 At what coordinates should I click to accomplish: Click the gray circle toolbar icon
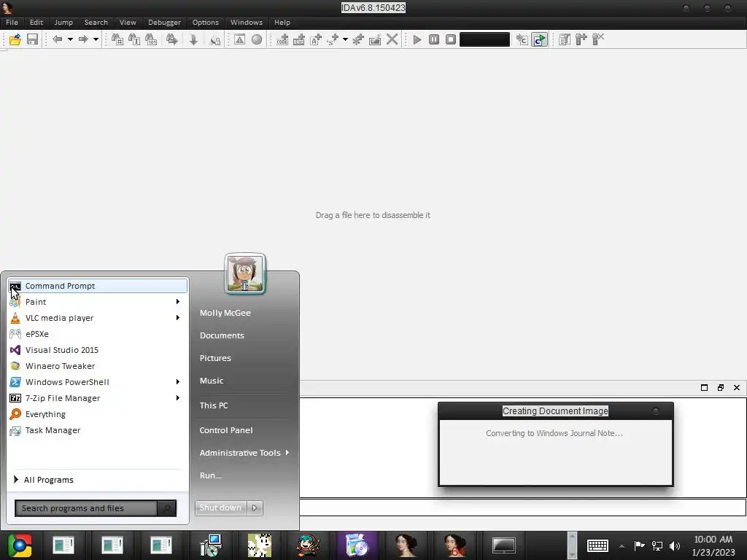(x=257, y=39)
